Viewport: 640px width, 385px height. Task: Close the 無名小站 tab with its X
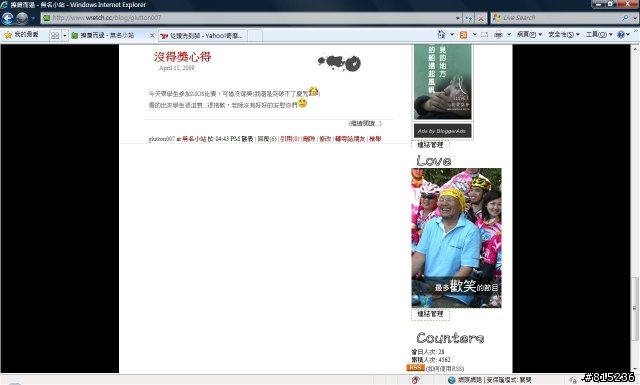(152, 36)
